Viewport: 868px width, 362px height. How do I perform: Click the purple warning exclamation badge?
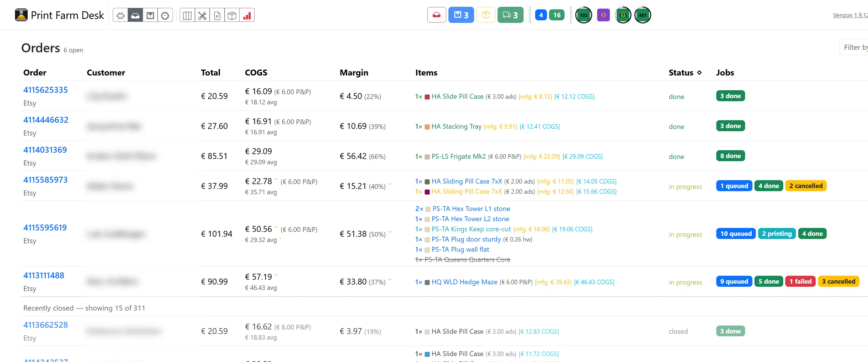pyautogui.click(x=603, y=15)
